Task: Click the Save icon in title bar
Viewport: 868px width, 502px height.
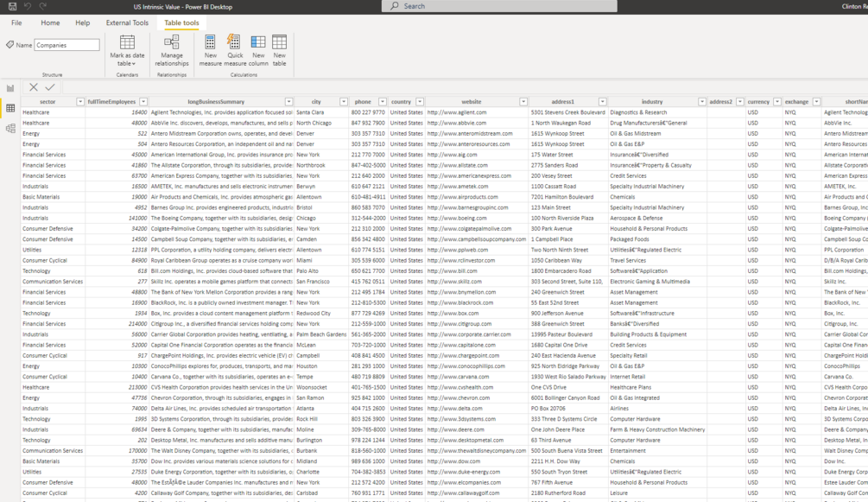Action: [x=12, y=7]
